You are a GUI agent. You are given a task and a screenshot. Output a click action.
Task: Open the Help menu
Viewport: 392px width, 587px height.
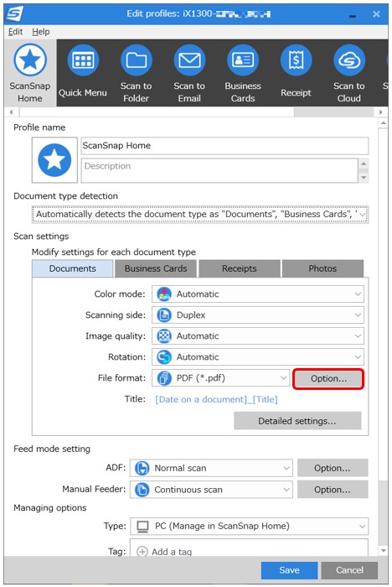[41, 32]
